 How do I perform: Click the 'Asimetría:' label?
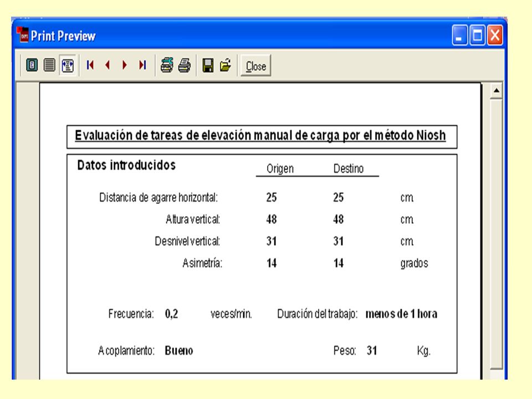coord(202,263)
